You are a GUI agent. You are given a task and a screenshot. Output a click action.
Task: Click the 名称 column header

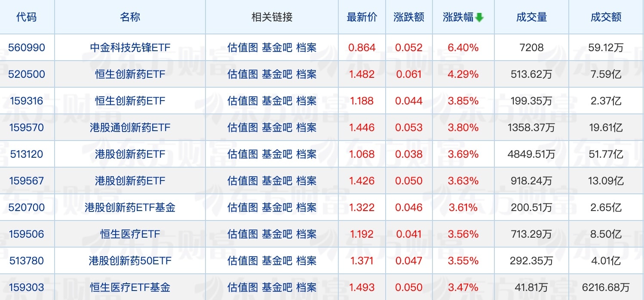coord(130,17)
